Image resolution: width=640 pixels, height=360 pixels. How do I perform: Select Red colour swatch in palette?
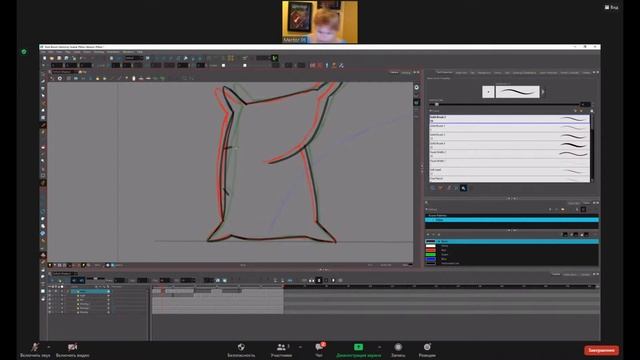431,250
